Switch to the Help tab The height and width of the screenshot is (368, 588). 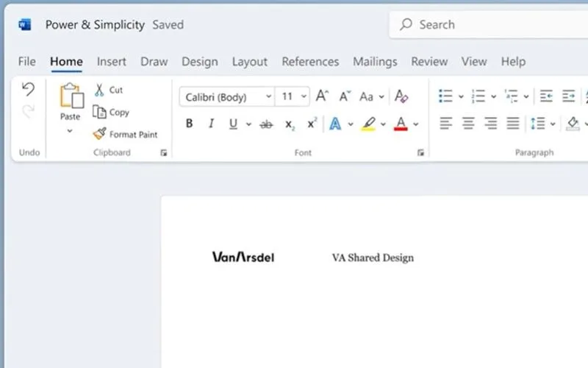point(513,61)
